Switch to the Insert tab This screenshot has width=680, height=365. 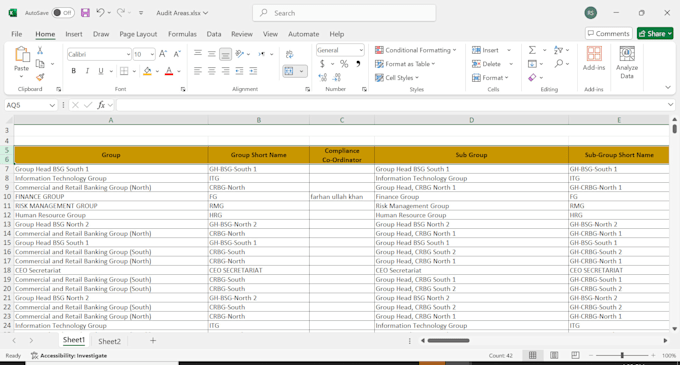click(74, 34)
